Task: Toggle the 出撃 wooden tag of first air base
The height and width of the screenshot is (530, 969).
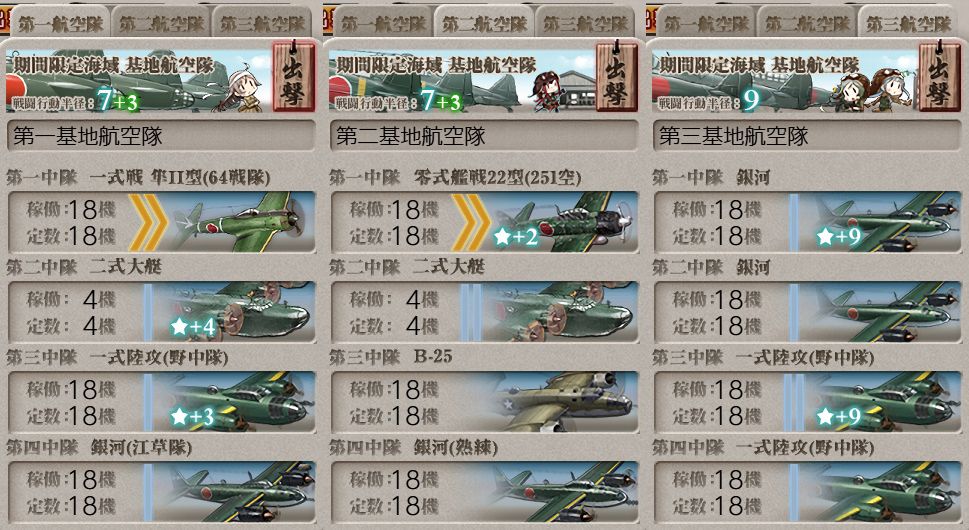Action: click(293, 77)
